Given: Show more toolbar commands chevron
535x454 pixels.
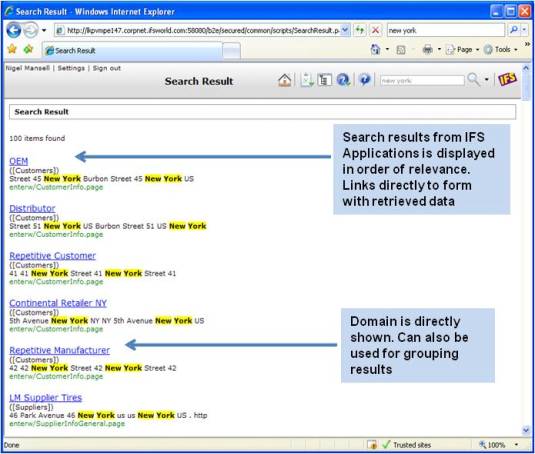Looking at the screenshot, I should click(527, 44).
